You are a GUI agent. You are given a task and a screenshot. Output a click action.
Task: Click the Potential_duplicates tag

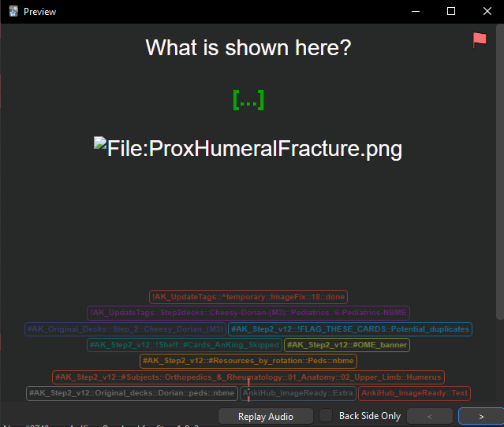coord(350,329)
